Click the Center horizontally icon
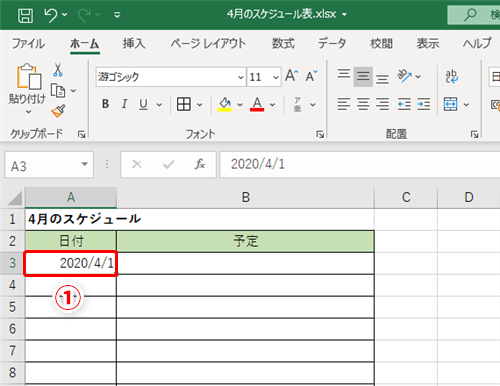Image resolution: width=500 pixels, height=386 pixels. tap(363, 104)
